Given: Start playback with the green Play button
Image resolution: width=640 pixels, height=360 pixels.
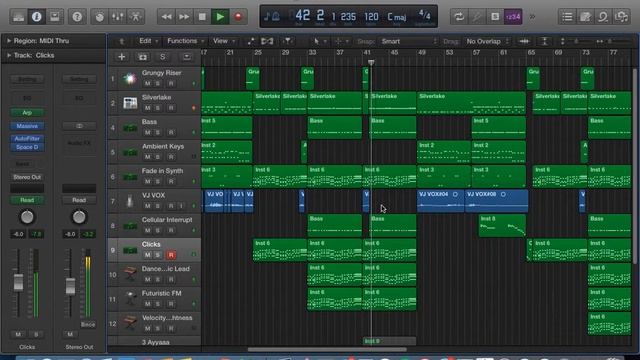Looking at the screenshot, I should [220, 17].
